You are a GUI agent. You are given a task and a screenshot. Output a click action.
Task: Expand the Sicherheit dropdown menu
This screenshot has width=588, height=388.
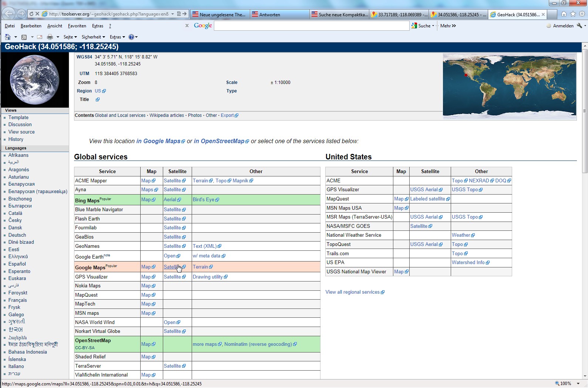(x=93, y=37)
